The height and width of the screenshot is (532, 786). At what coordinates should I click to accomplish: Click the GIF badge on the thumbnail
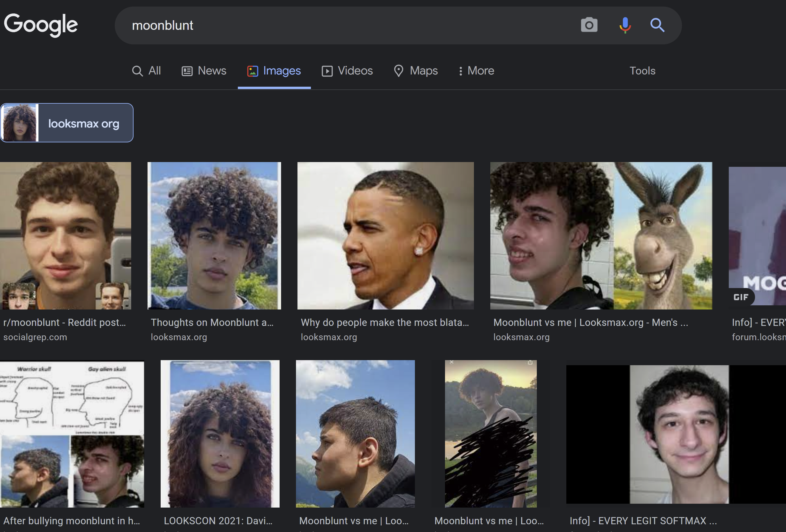tap(741, 297)
